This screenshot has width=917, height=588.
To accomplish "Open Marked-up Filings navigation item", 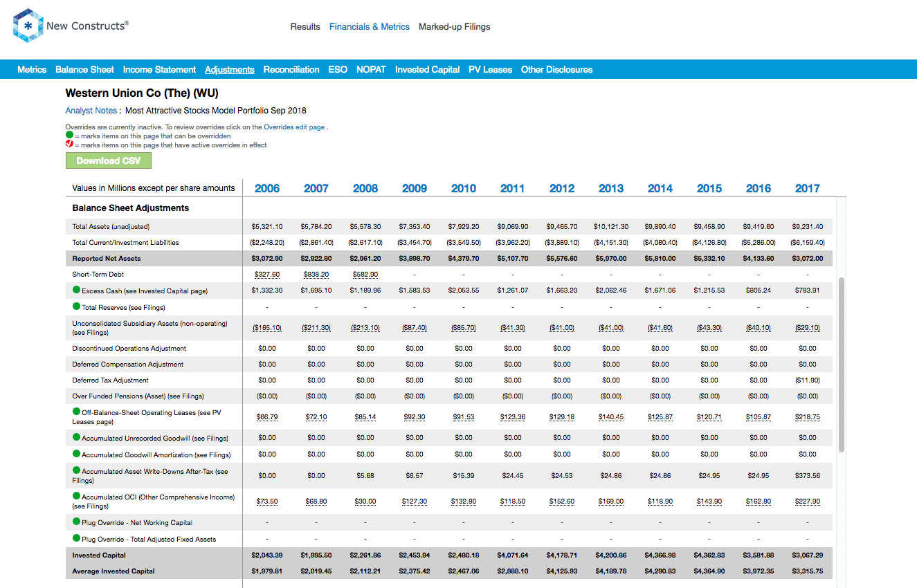I will (x=455, y=27).
